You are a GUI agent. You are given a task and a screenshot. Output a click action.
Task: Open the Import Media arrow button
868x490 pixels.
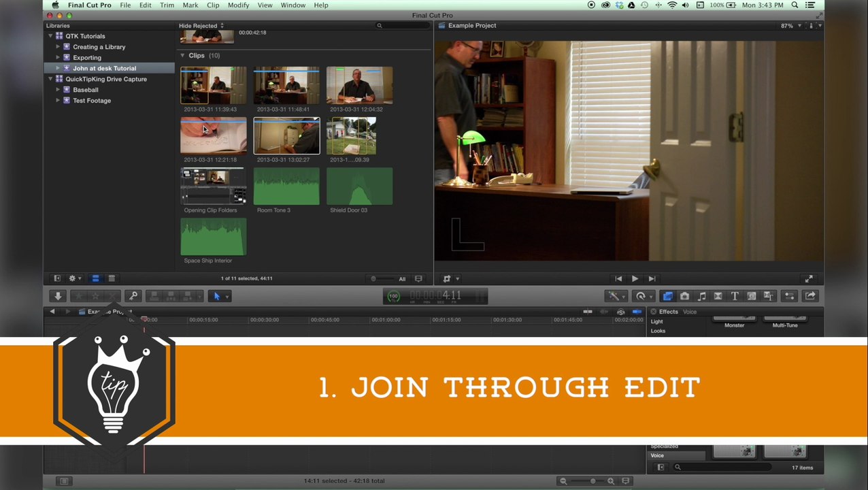[58, 296]
